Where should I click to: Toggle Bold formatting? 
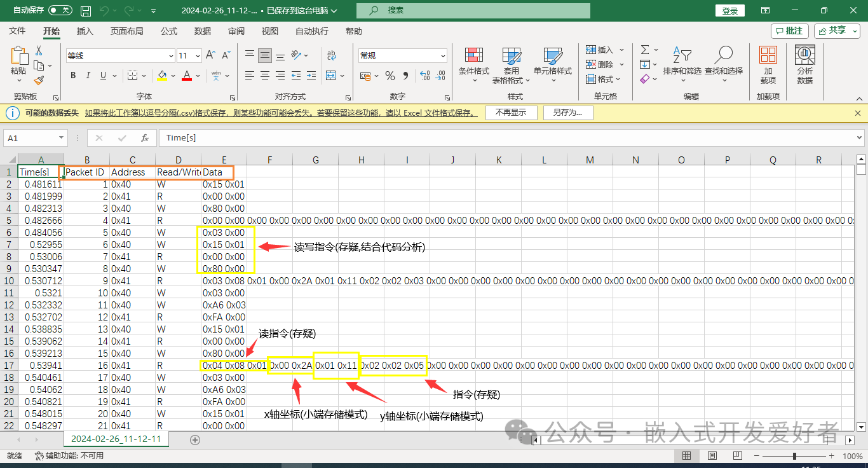[x=73, y=76]
